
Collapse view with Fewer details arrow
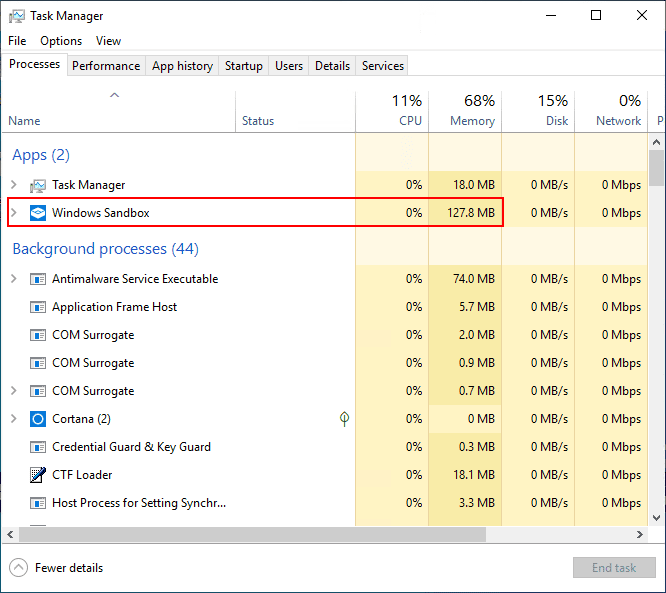tap(19, 568)
